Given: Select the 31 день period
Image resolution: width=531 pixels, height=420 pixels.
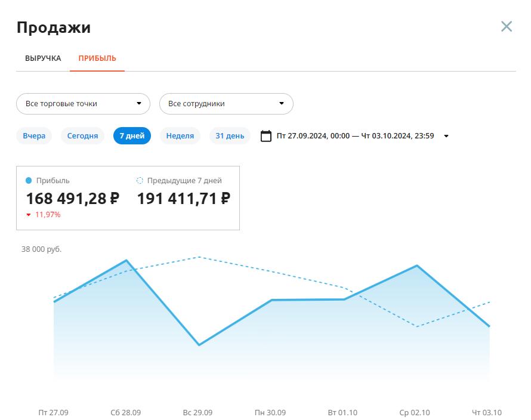Looking at the screenshot, I should (230, 136).
